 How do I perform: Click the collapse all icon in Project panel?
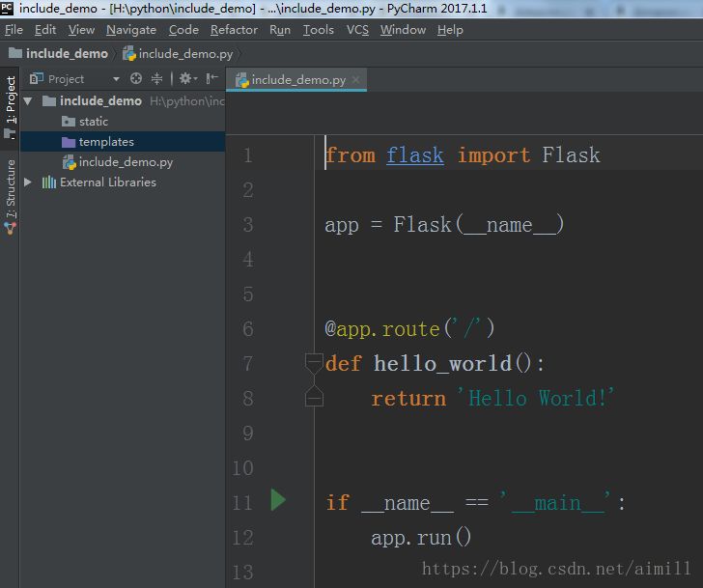[156, 79]
